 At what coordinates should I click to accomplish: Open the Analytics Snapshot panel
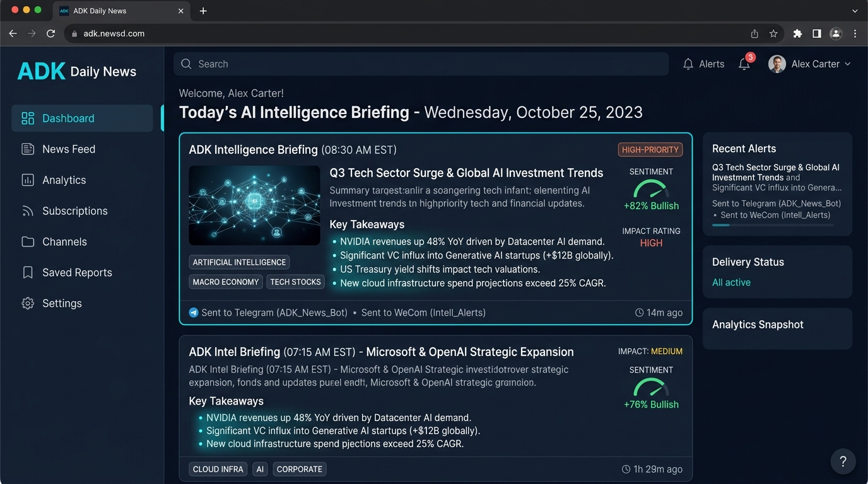click(777, 328)
